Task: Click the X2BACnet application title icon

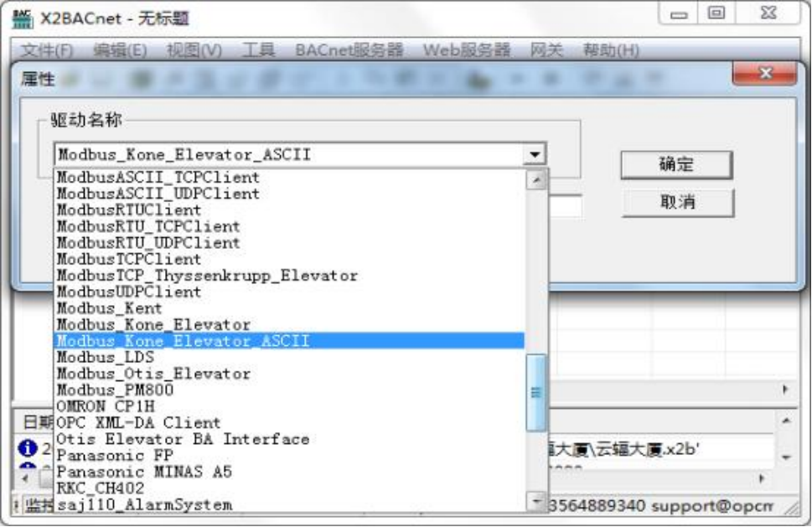Action: click(x=23, y=19)
